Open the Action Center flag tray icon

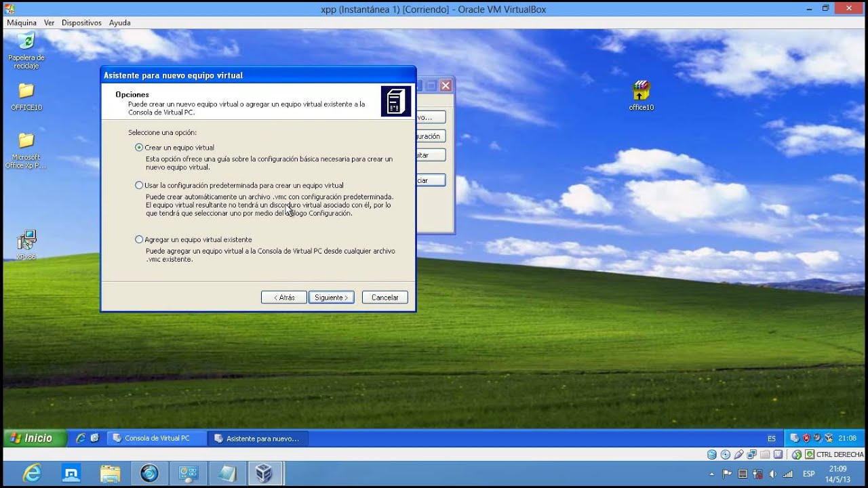[727, 474]
